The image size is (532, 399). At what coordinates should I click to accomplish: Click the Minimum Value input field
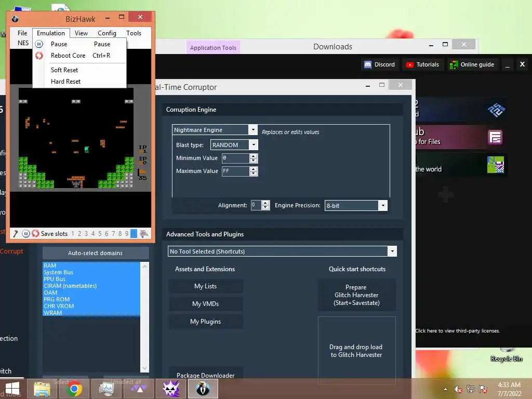coord(236,158)
